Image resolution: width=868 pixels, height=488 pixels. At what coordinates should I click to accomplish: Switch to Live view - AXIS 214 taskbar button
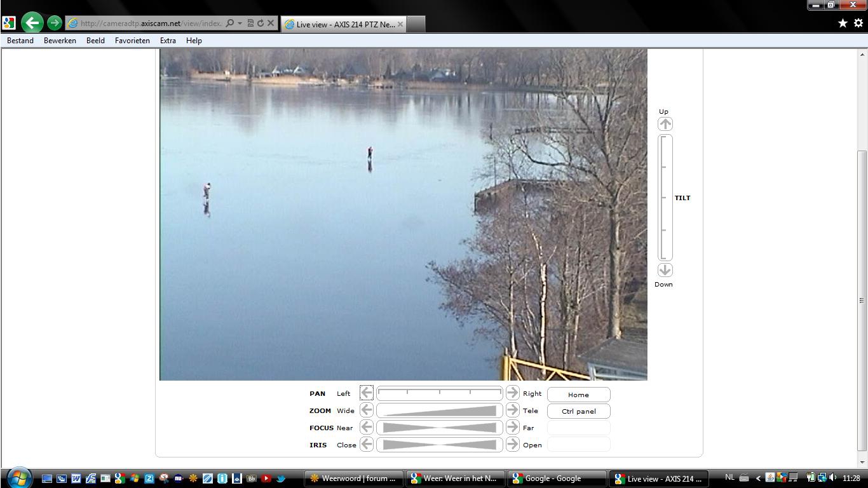pyautogui.click(x=658, y=478)
